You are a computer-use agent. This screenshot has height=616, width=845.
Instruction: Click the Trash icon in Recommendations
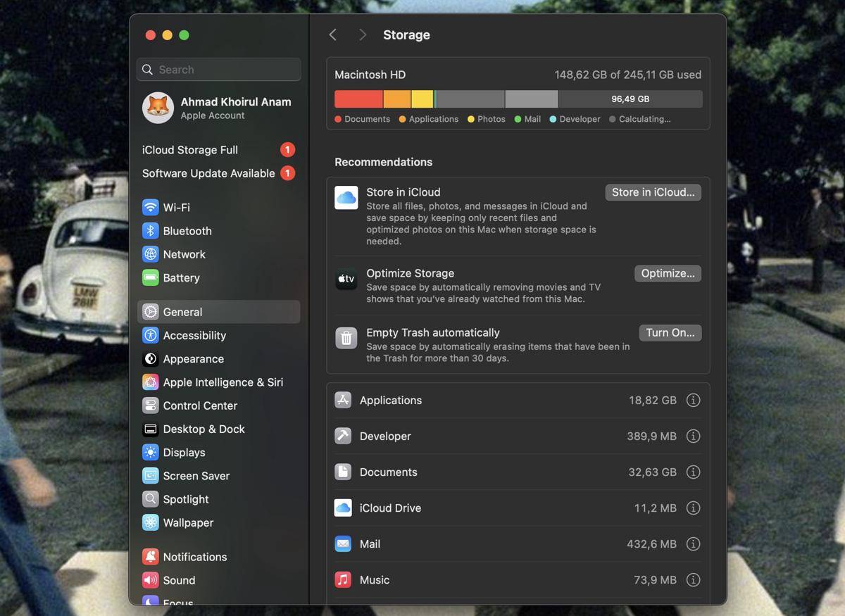(346, 339)
